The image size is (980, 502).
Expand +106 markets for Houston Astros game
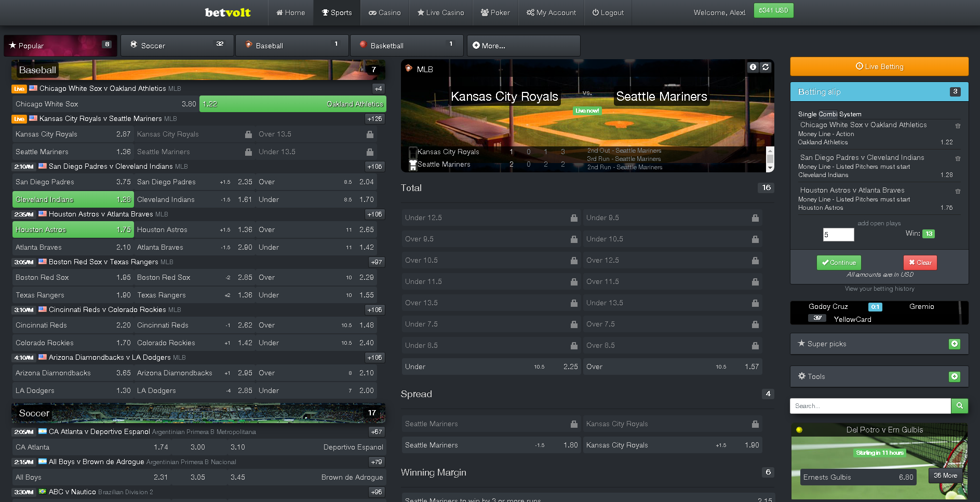374,214
